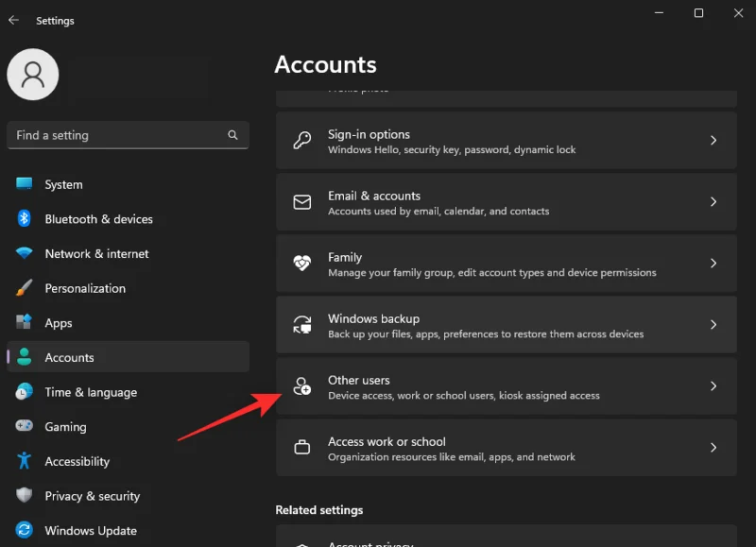Click the Sign-in options key icon
This screenshot has width=756, height=547.
(302, 140)
